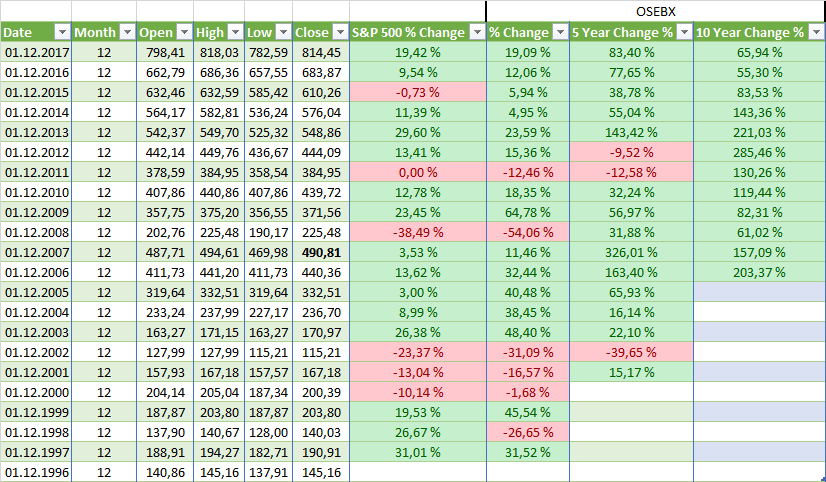The image size is (826, 482).
Task: Open the 5 Year Change % filter dropdown
Action: coord(684,32)
